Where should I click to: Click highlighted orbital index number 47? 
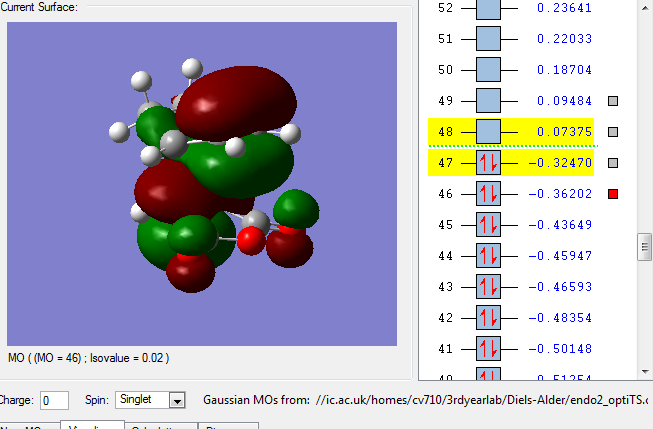[445, 162]
